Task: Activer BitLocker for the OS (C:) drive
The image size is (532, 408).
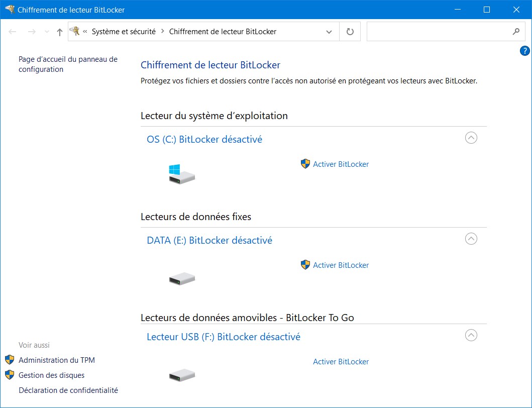Action: point(341,164)
